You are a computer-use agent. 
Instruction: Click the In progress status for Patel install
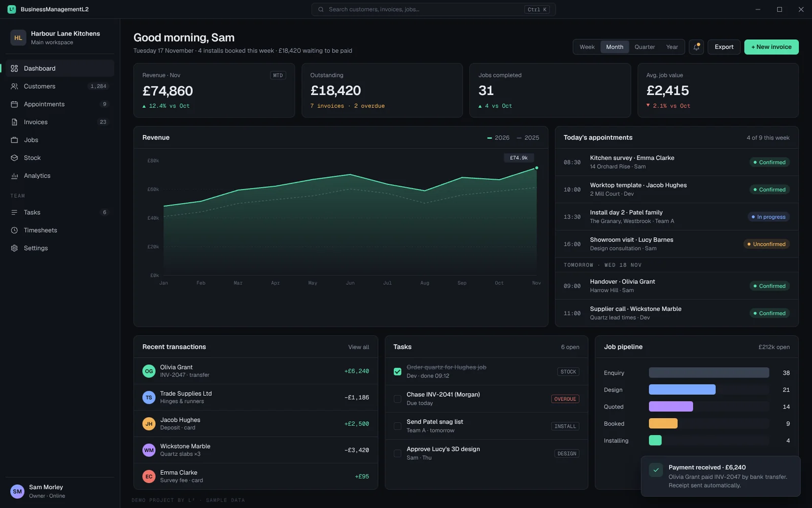[x=768, y=217]
